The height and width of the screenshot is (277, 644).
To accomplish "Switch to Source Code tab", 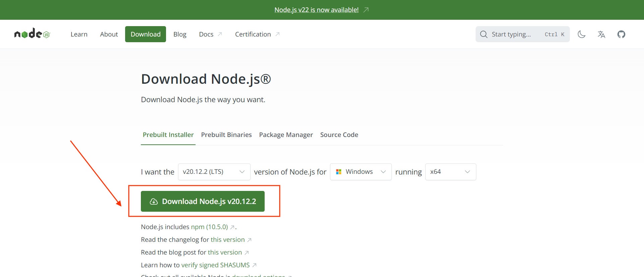I will (339, 135).
